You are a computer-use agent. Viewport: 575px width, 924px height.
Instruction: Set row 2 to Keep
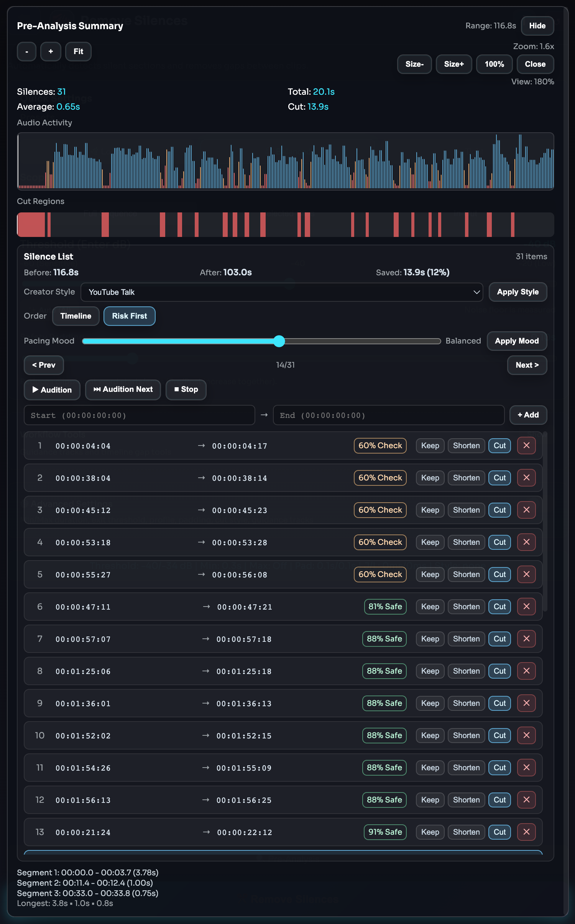pyautogui.click(x=430, y=478)
